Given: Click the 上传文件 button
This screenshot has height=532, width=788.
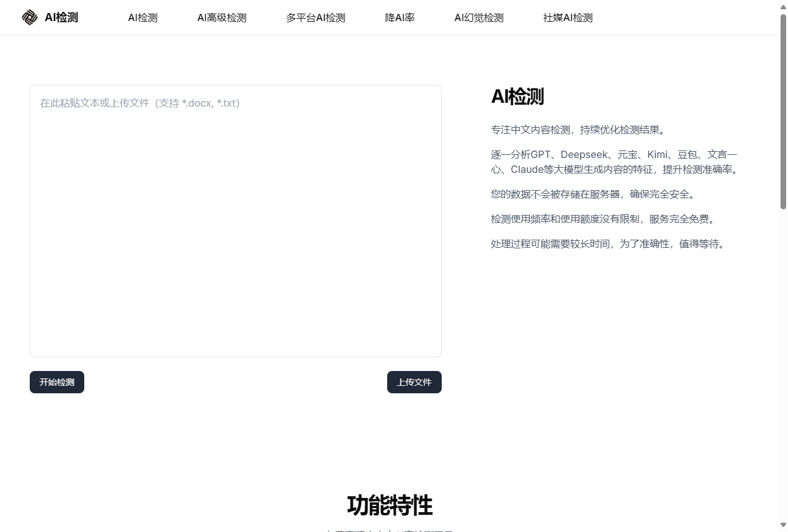Looking at the screenshot, I should click(x=414, y=382).
